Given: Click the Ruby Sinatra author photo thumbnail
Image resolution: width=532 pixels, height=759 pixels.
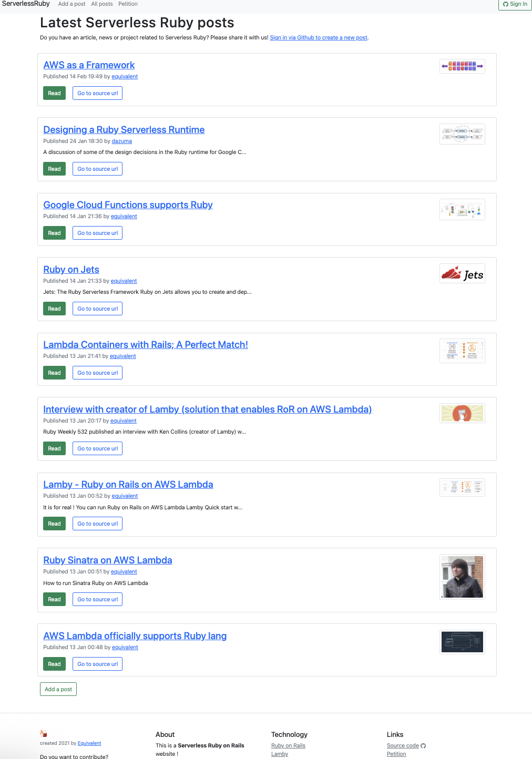Looking at the screenshot, I should (x=462, y=577).
